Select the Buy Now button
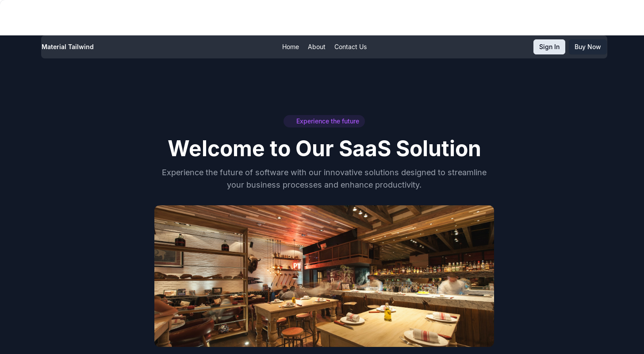 587,47
